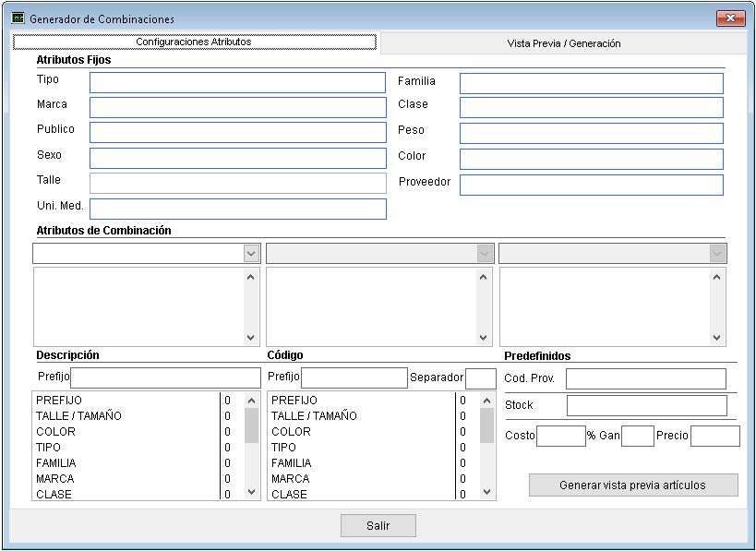This screenshot has width=756, height=551.
Task: Select the Proveedor input box
Action: point(591,185)
